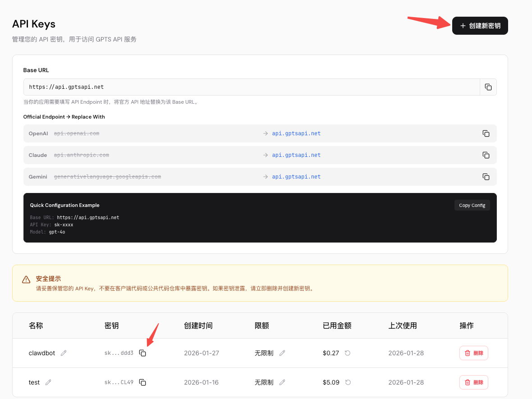
Task: Click the 名称 column header
Action: click(36, 326)
